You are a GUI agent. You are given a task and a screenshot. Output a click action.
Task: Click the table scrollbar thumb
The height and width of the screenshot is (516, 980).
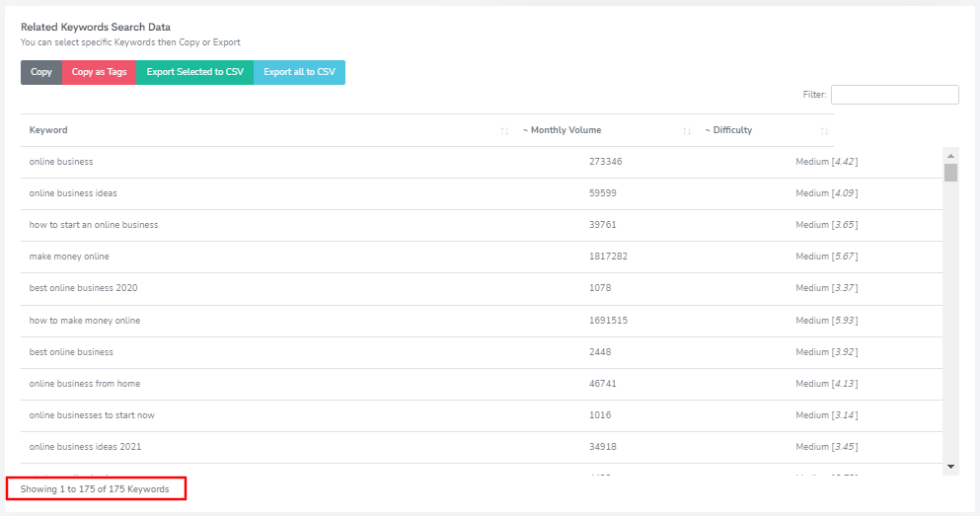[950, 173]
